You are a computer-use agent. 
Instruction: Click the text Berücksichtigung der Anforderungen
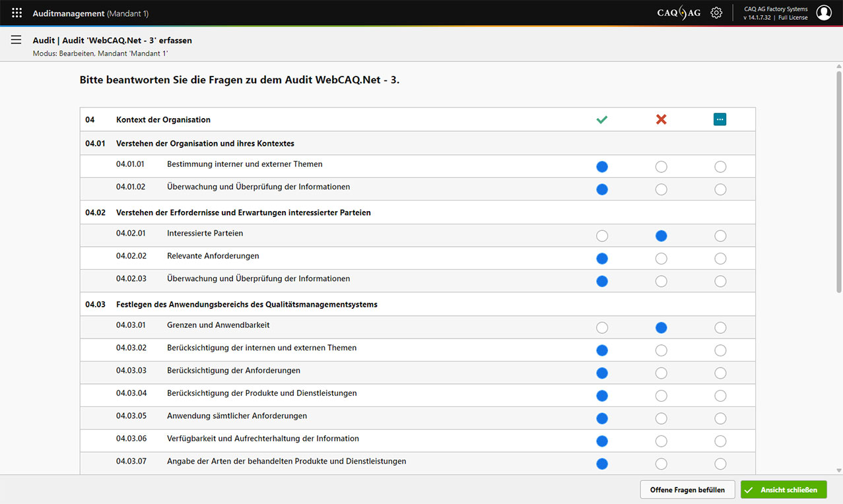tap(234, 370)
